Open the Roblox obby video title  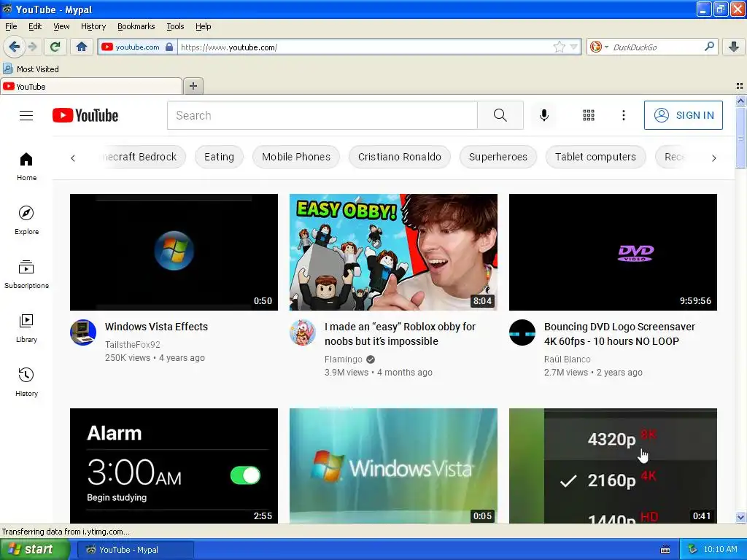click(x=400, y=334)
